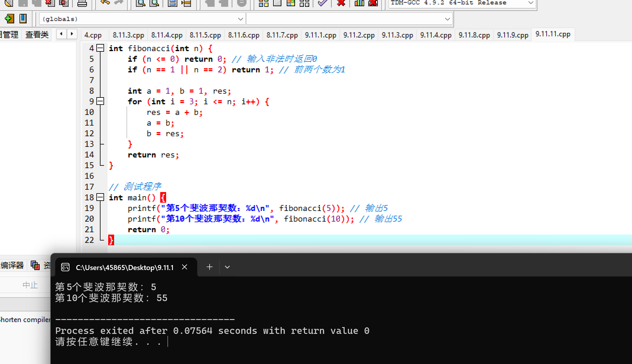Click the Print toolbar icon
Screen dimensions: 632x364
[x=82, y=3]
